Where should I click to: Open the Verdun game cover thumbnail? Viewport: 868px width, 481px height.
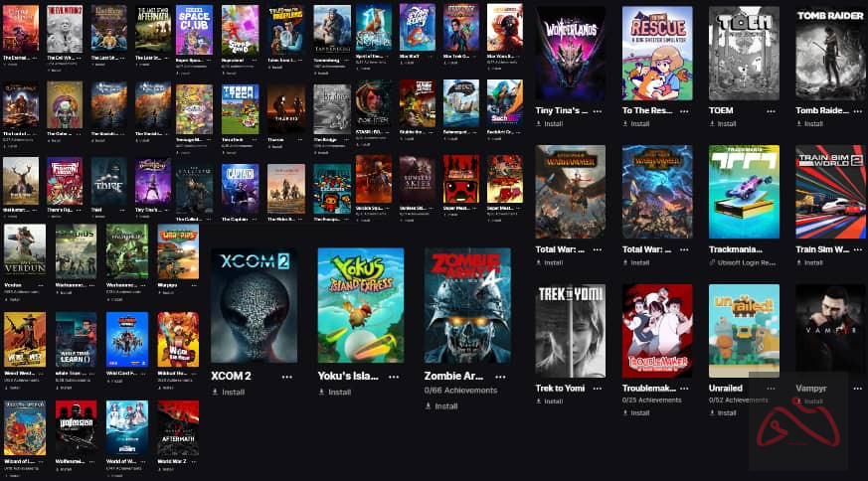pos(25,251)
